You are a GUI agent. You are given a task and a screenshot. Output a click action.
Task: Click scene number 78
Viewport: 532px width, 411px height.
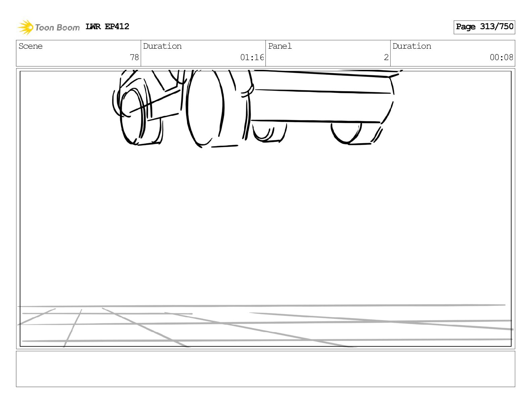pos(134,57)
